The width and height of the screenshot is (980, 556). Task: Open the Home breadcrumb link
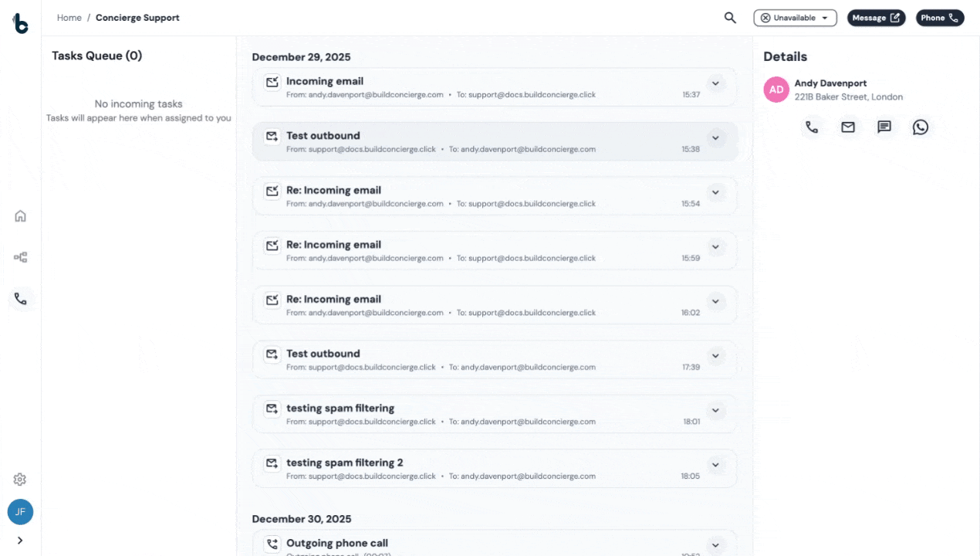[x=69, y=17]
